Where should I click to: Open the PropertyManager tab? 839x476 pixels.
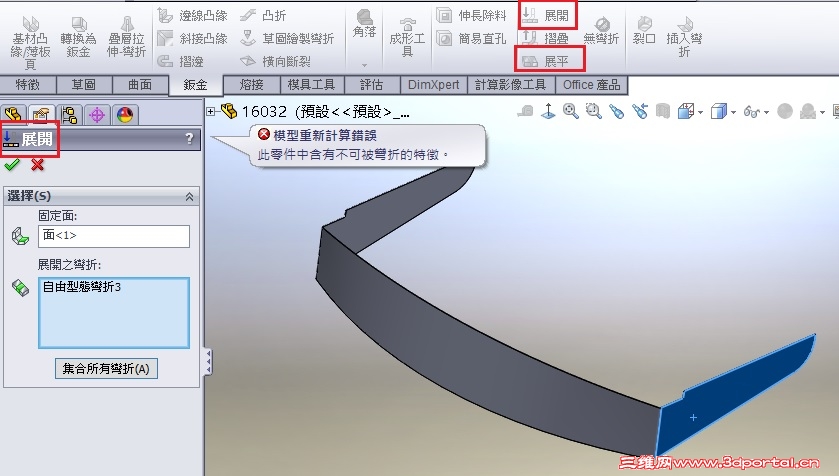coord(41,115)
